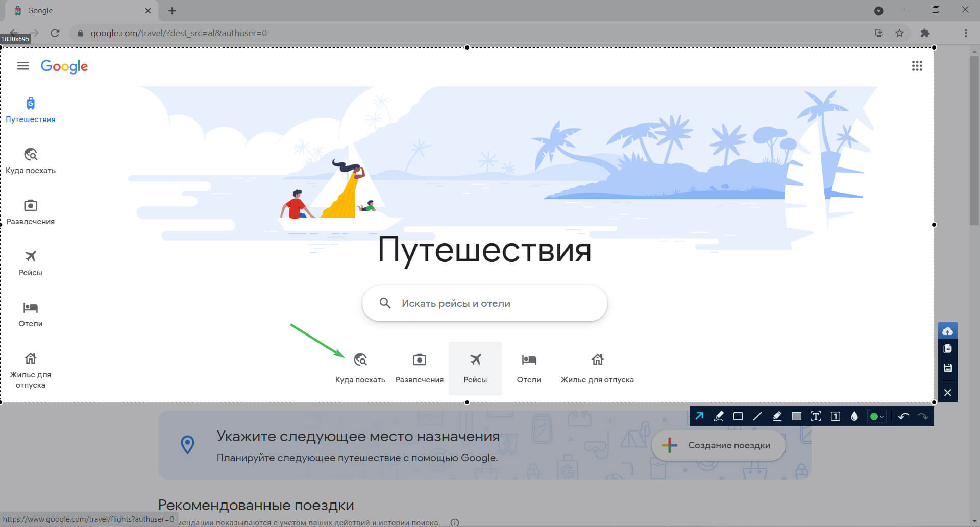Copy the screenshot to clipboard

948,349
